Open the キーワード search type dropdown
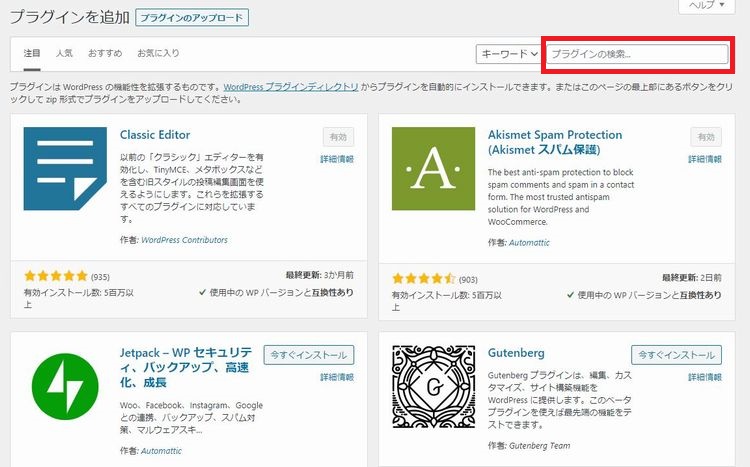 click(x=509, y=54)
